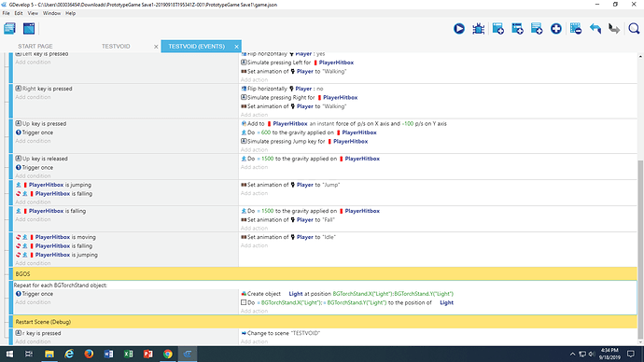Launch the game preview button
Image resolution: width=644 pixels, height=362 pixels.
[459, 28]
